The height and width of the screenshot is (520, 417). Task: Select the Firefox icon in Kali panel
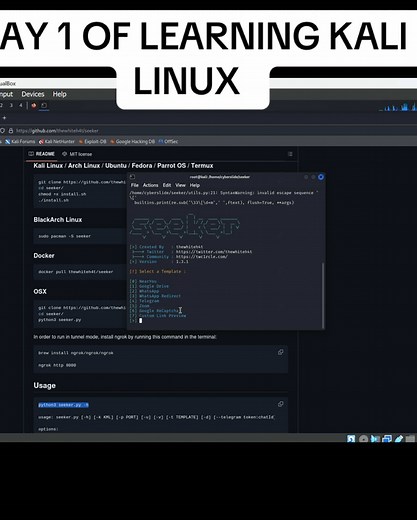pyautogui.click(x=34, y=105)
